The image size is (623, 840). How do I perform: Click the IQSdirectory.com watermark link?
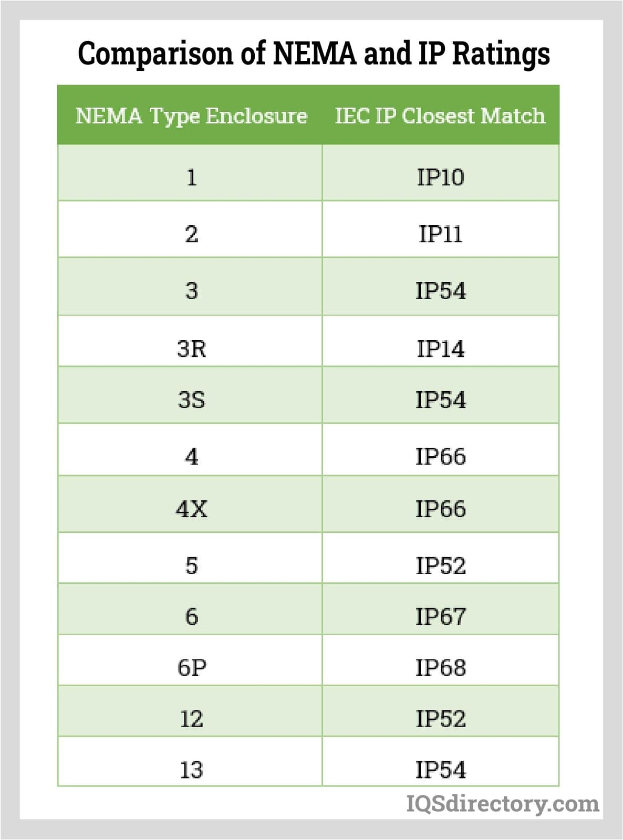(x=503, y=804)
